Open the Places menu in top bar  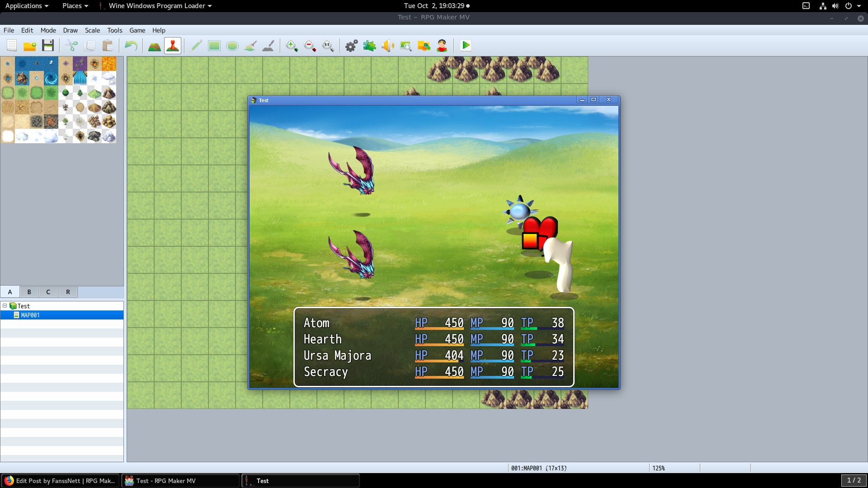tap(75, 6)
